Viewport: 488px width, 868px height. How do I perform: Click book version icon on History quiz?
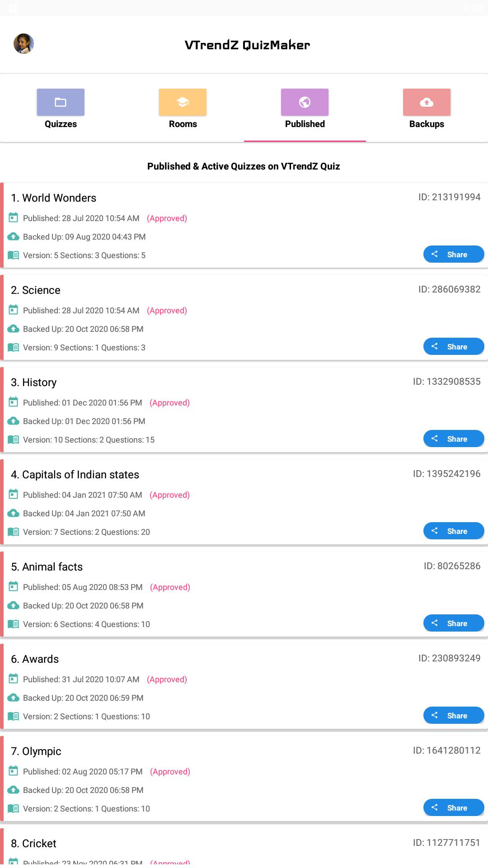pyautogui.click(x=14, y=439)
